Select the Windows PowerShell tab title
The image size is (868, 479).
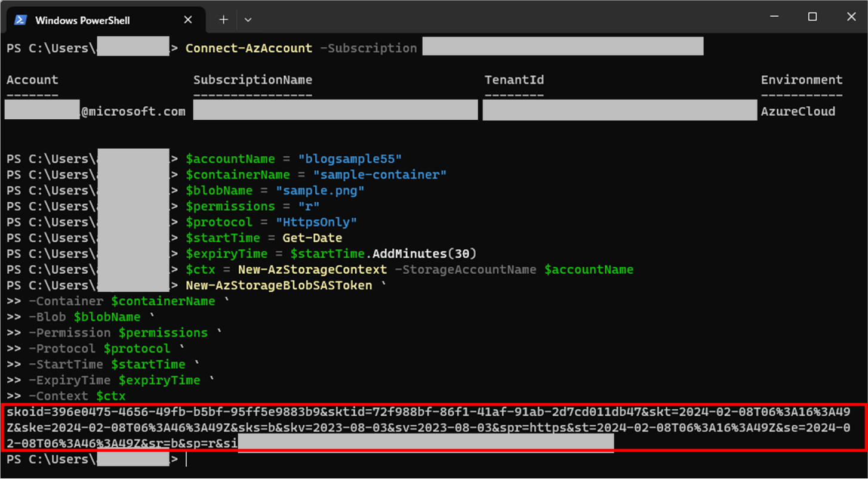pyautogui.click(x=82, y=20)
